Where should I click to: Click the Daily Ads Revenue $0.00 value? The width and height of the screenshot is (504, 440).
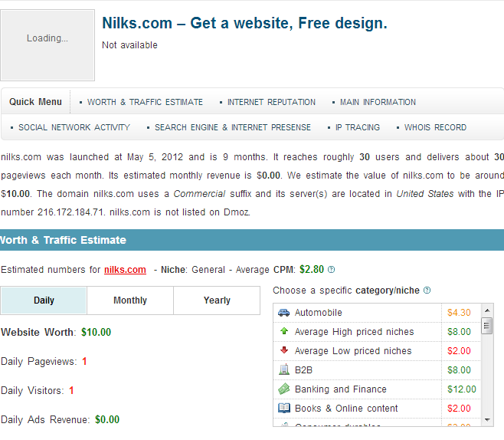point(107,420)
